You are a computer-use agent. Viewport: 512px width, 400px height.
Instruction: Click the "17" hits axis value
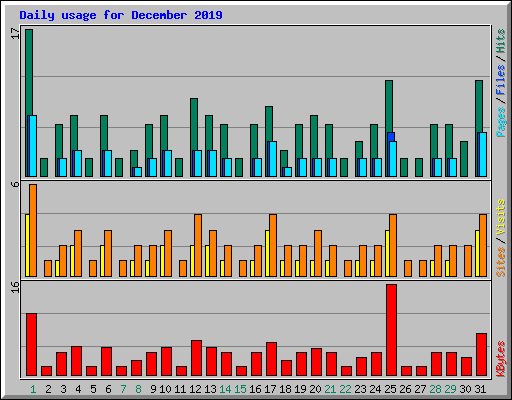[15, 33]
